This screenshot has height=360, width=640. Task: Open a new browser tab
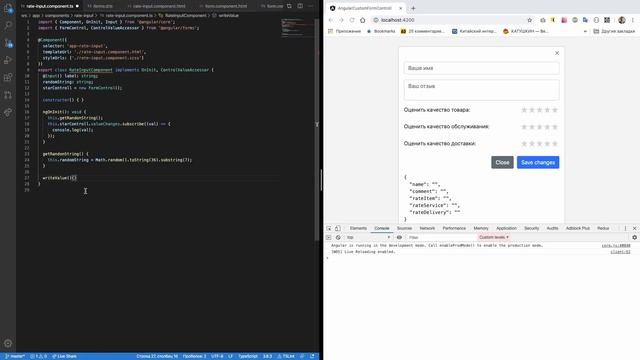(x=413, y=8)
